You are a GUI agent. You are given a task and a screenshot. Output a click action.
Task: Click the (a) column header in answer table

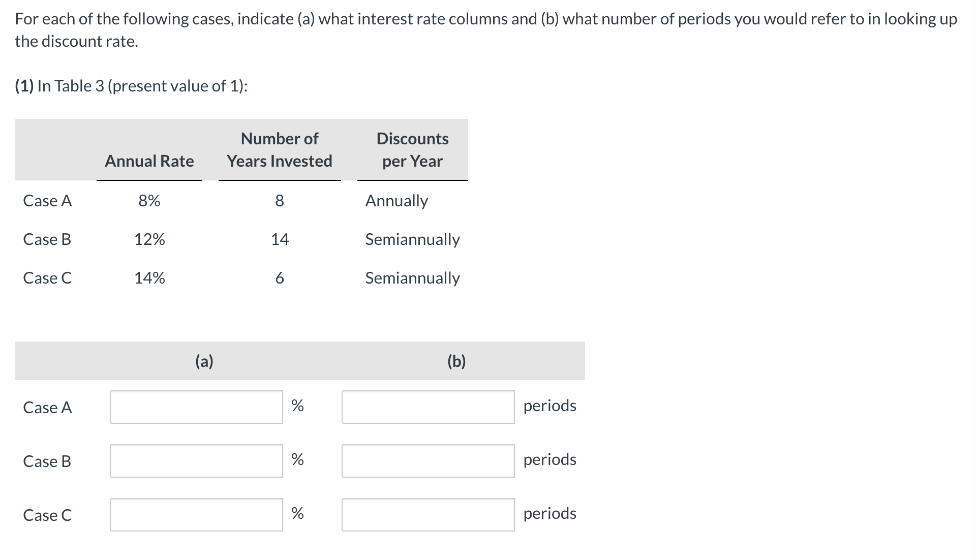204,361
